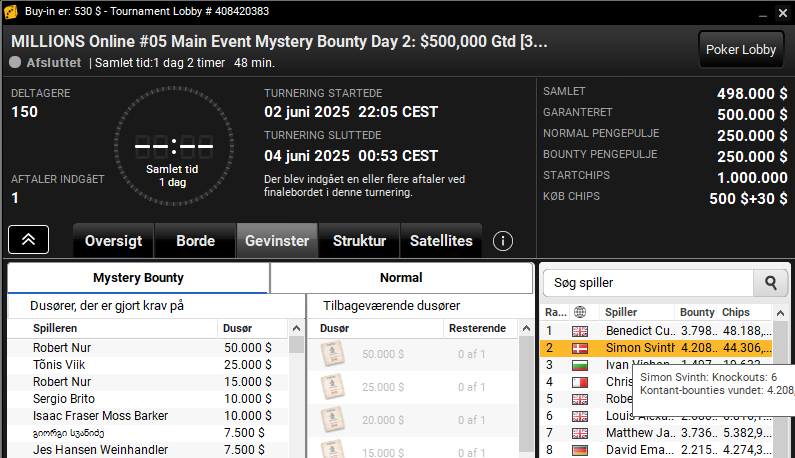795x458 pixels.
Task: Select Tõnis Viik 25.000 $ row
Action: coord(148,365)
